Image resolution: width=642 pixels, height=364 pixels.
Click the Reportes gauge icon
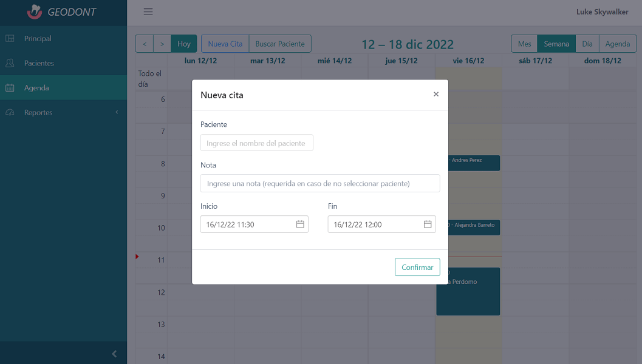(x=10, y=113)
